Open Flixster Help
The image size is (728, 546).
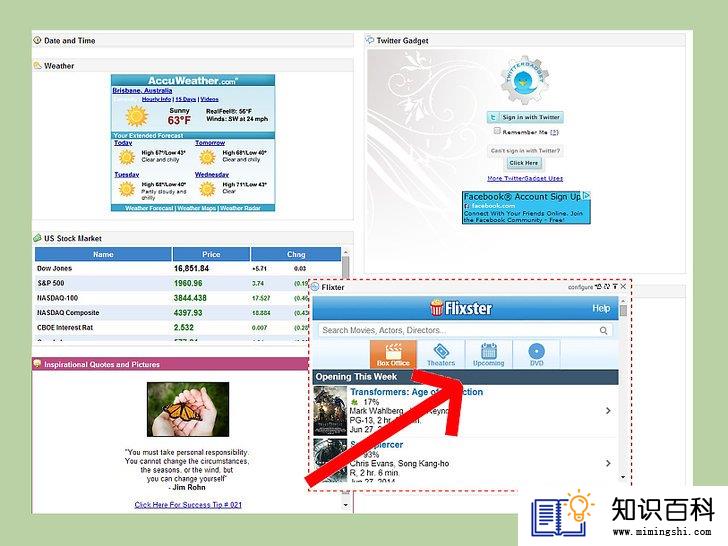[x=601, y=308]
